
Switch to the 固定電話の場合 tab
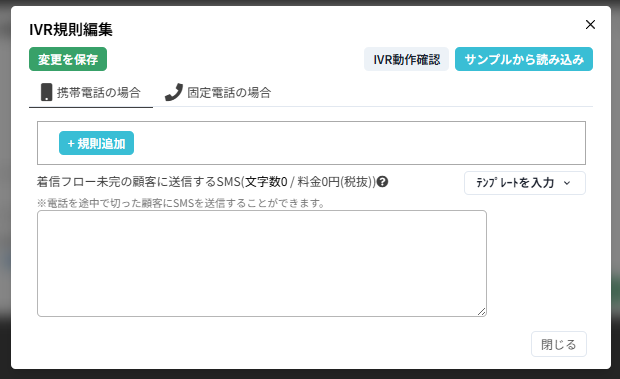218,92
